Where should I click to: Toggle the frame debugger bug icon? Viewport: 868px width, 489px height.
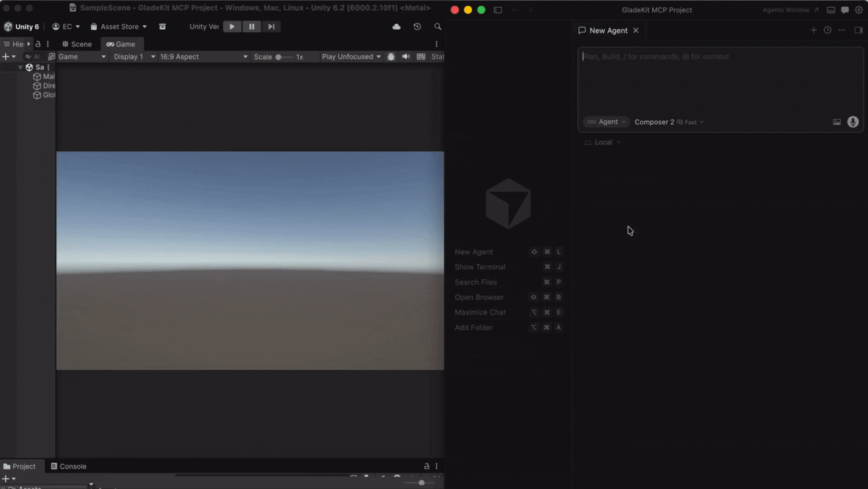[391, 56]
